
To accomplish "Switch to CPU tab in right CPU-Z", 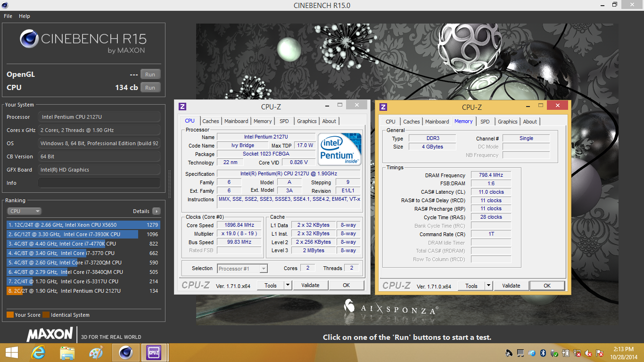I will coord(390,122).
